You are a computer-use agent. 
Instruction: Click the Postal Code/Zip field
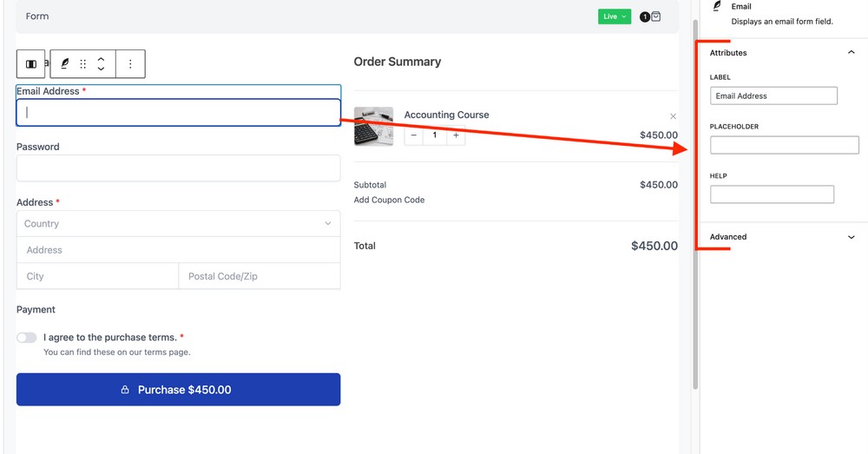coord(259,277)
